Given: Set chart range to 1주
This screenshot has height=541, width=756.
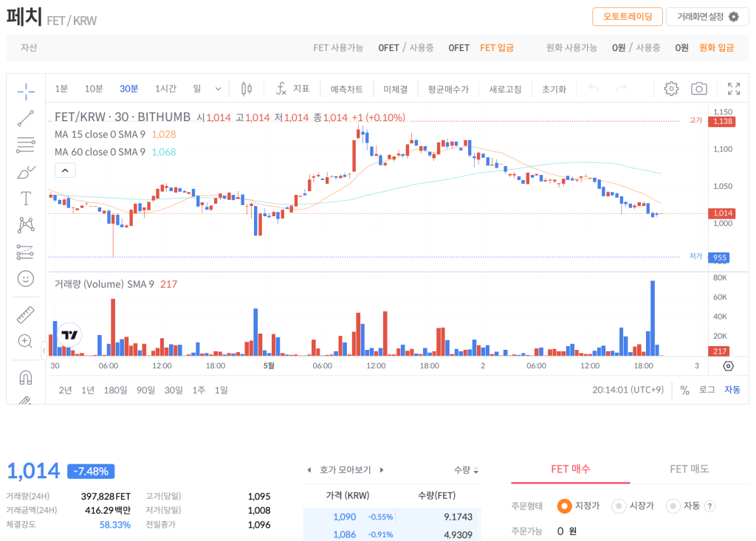Looking at the screenshot, I should point(199,390).
